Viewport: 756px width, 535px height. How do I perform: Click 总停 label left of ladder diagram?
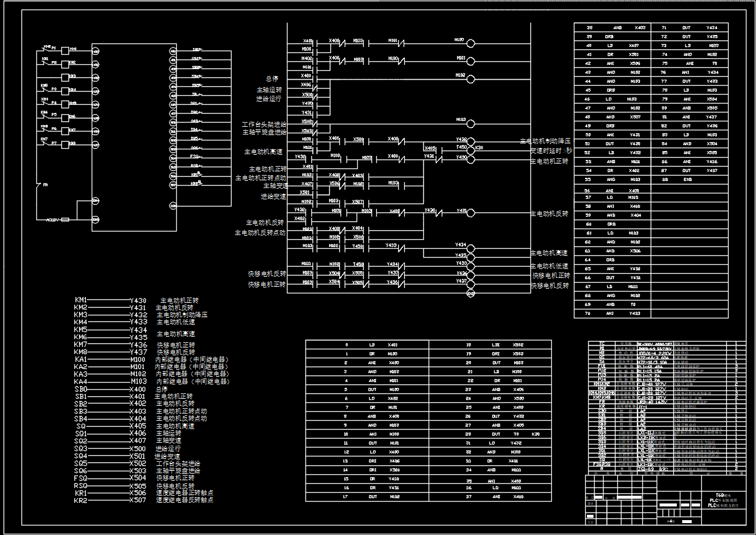(272, 79)
